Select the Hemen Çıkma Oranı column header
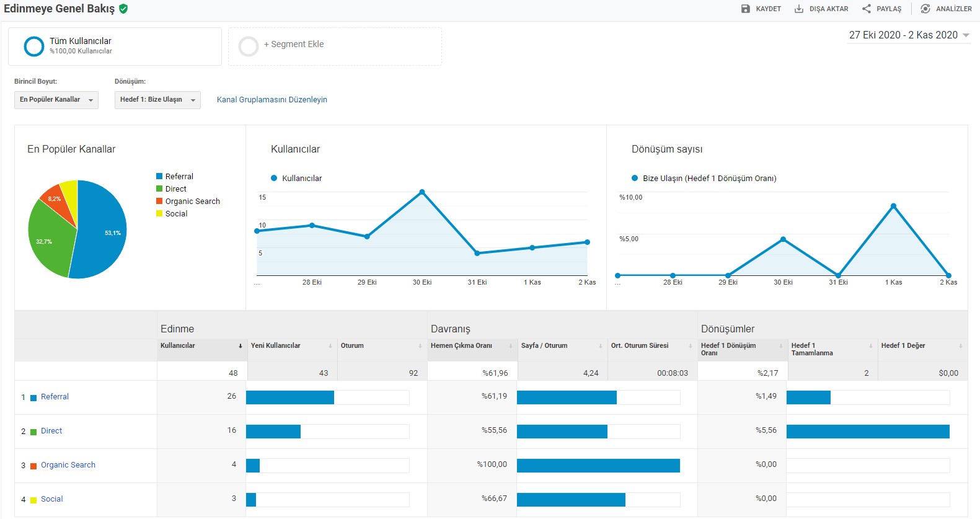Viewport: 980px width, 519px height. click(461, 346)
